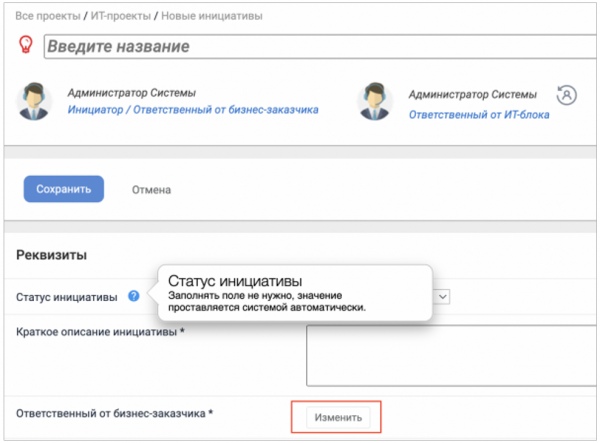This screenshot has width=600, height=443.
Task: Click into the Краткое описание инициативы textarea
Action: point(450,355)
